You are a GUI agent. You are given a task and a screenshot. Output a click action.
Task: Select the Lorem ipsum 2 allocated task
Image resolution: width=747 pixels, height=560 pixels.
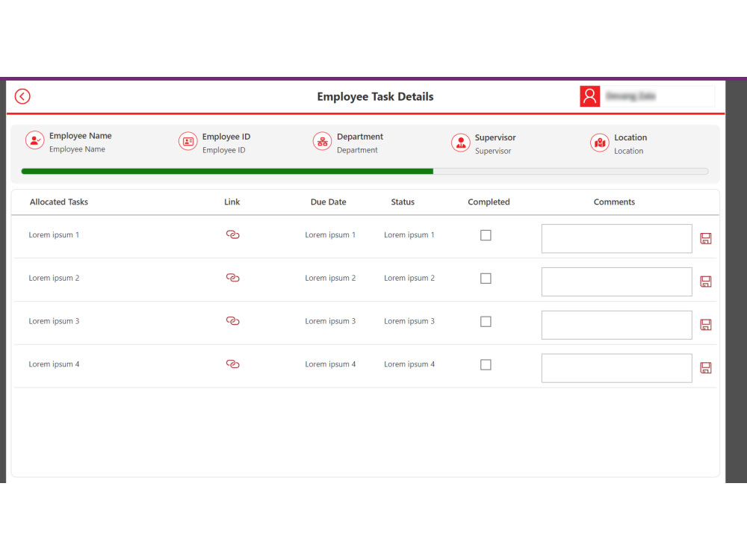[x=54, y=278]
